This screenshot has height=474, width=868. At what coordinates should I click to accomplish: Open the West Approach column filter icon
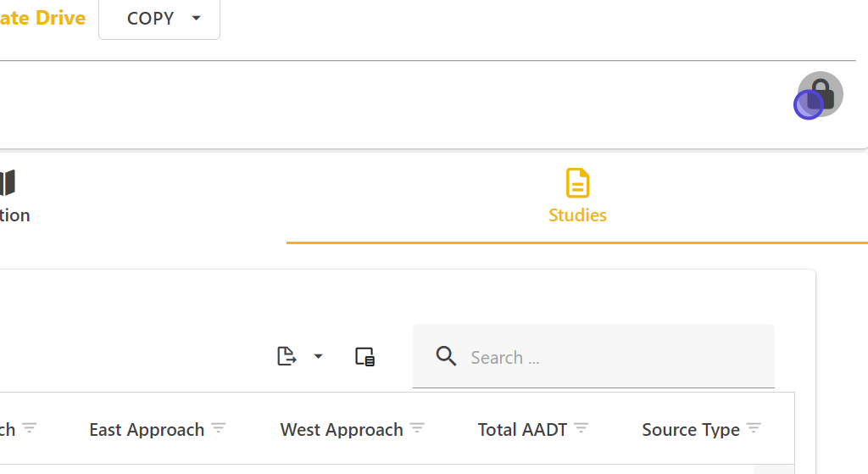417,429
